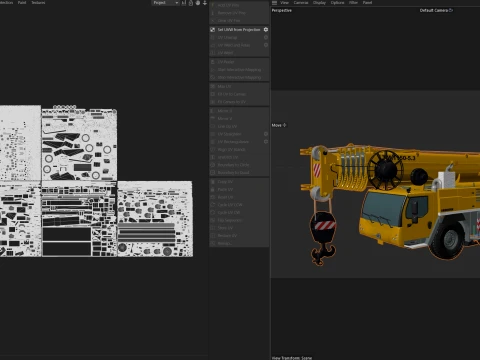Choose Boundary to Circle
Image resolution: width=480 pixels, height=360 pixels.
239,165
